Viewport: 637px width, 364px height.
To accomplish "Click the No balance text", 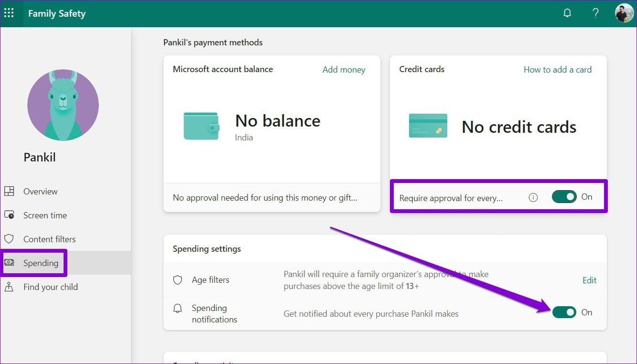I will [278, 121].
